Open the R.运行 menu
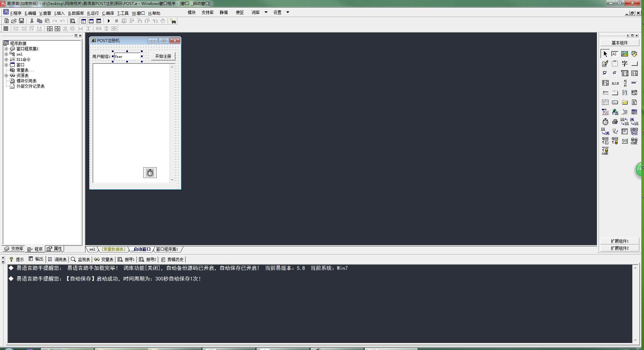Image resolution: width=644 pixels, height=350 pixels. [93, 13]
